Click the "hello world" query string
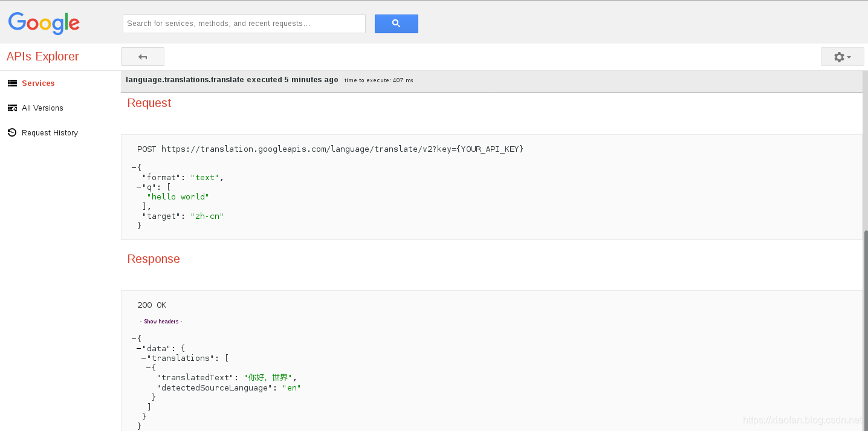This screenshot has width=868, height=431. coord(178,196)
